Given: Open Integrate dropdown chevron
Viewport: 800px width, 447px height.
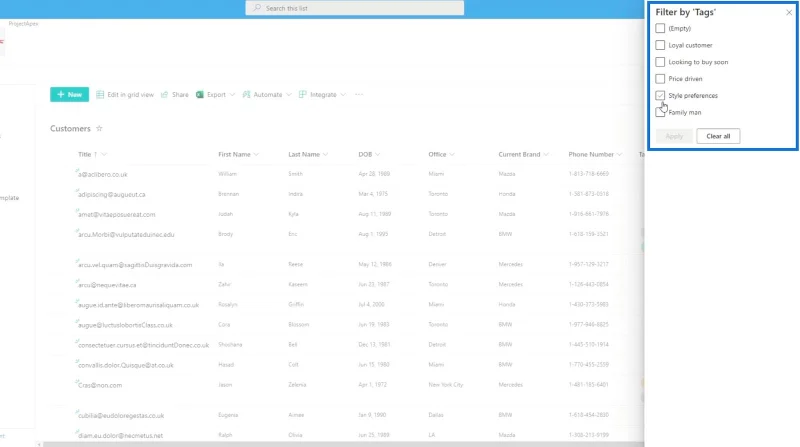Looking at the screenshot, I should tap(343, 94).
